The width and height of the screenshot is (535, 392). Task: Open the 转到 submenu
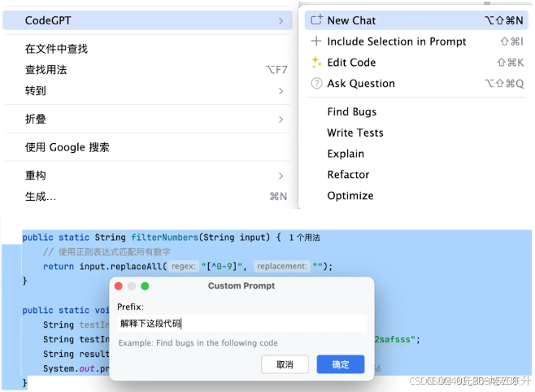pyautogui.click(x=147, y=91)
